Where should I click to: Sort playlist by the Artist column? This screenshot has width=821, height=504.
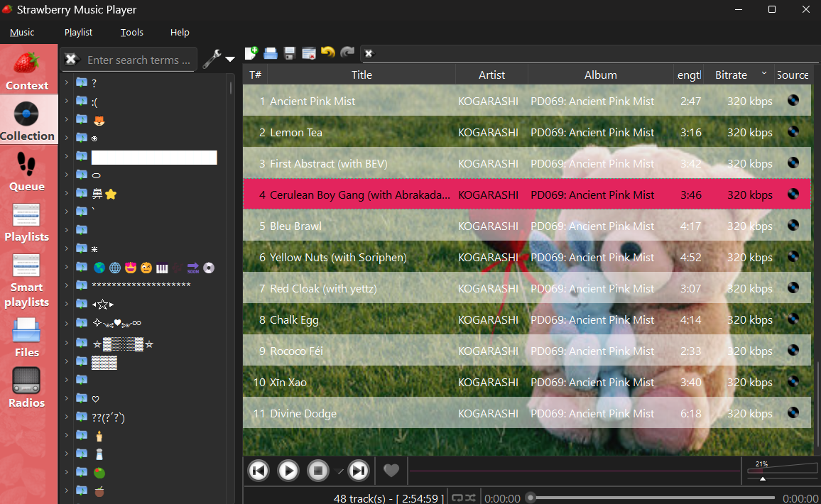click(x=491, y=75)
